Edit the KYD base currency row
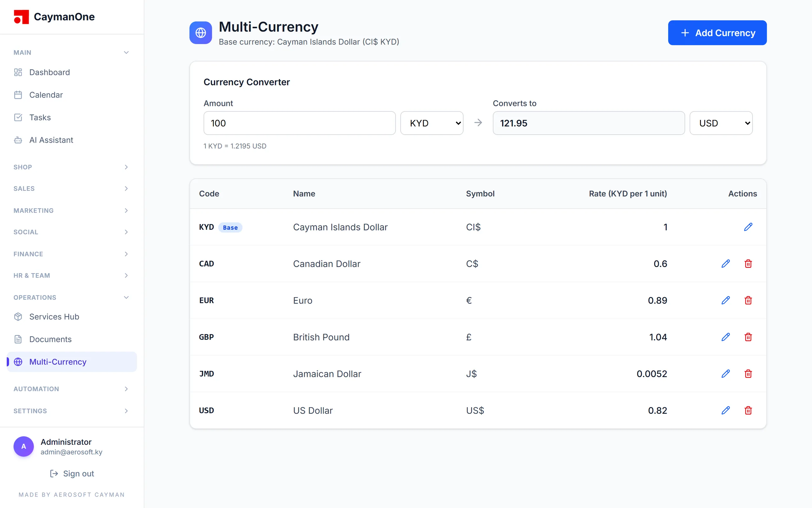Screen dimensions: 812x508 coord(748,227)
